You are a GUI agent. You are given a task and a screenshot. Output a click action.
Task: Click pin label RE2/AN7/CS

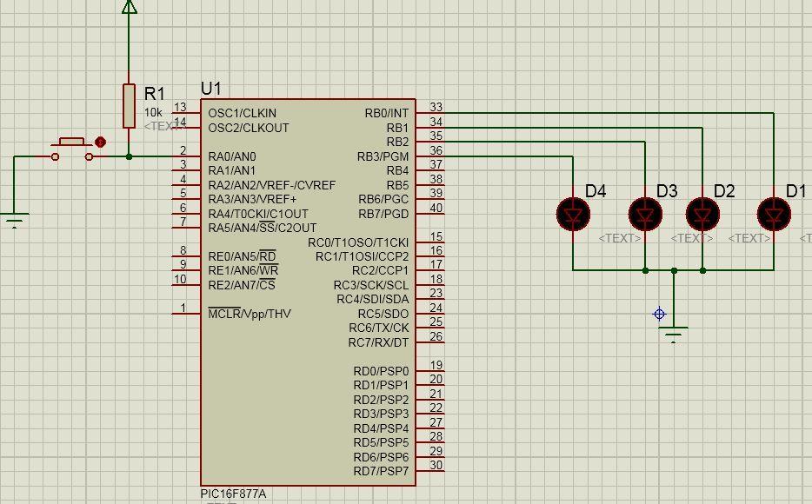point(242,285)
